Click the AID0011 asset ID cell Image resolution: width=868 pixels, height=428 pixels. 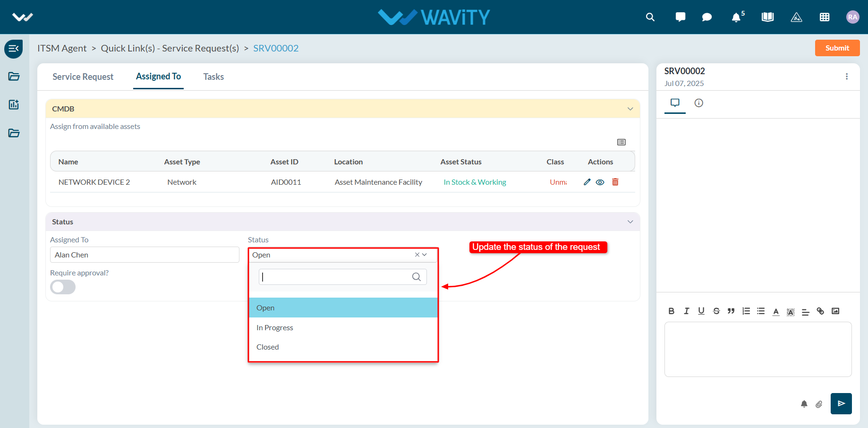[286, 182]
